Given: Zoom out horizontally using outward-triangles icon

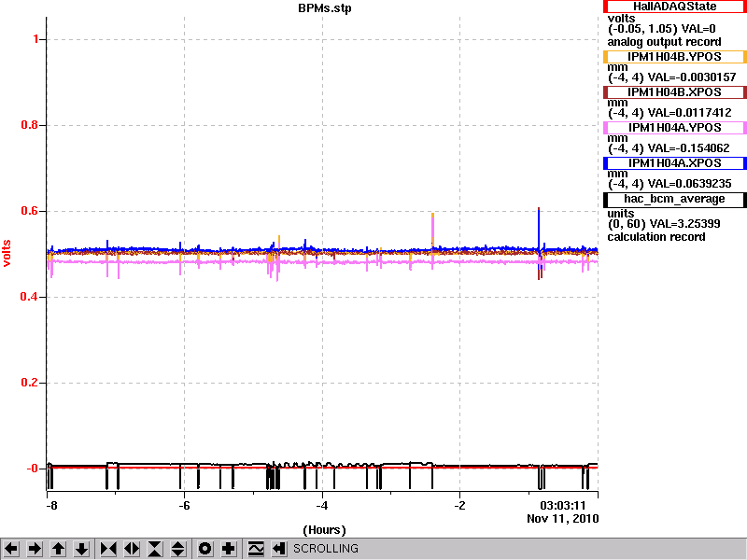Looking at the screenshot, I should click(x=132, y=549).
